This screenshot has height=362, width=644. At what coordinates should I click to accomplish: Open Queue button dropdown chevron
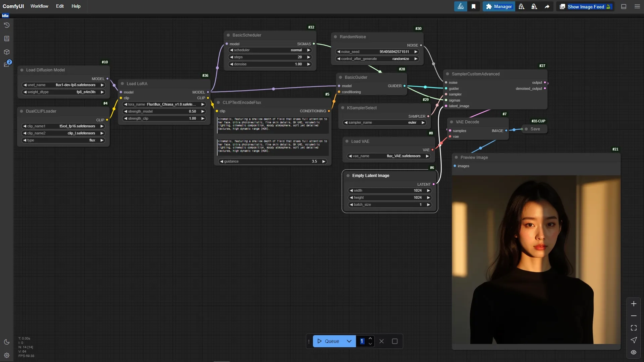(349, 341)
